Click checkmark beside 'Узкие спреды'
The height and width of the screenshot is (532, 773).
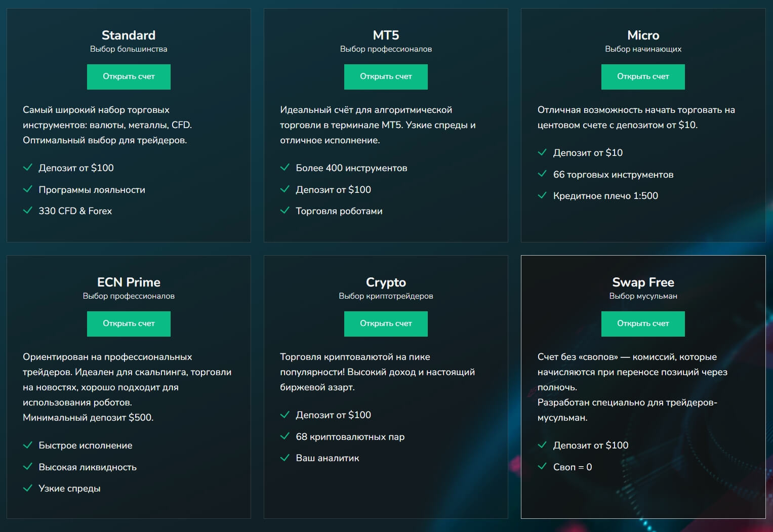coord(28,487)
